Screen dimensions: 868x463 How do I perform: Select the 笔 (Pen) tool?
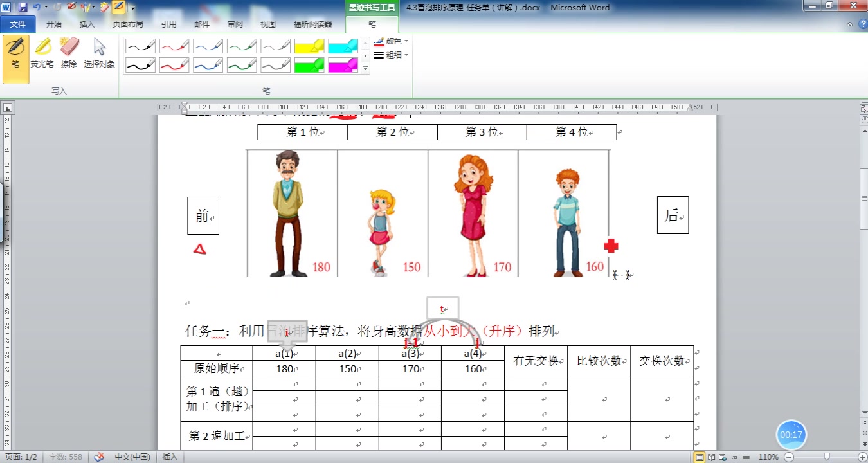[x=15, y=51]
